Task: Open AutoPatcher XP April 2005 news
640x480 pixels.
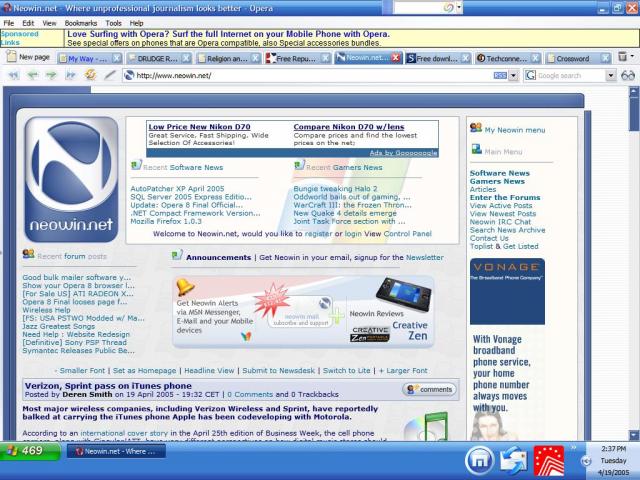Action: point(177,189)
